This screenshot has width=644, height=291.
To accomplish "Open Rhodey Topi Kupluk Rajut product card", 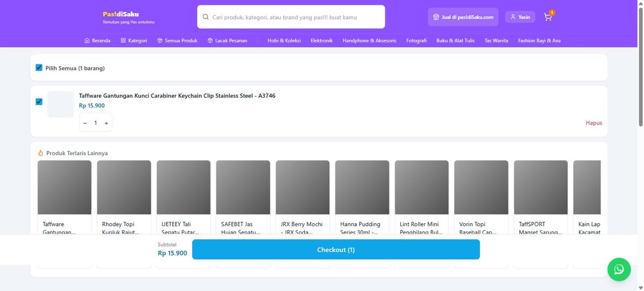I will click(x=124, y=214).
